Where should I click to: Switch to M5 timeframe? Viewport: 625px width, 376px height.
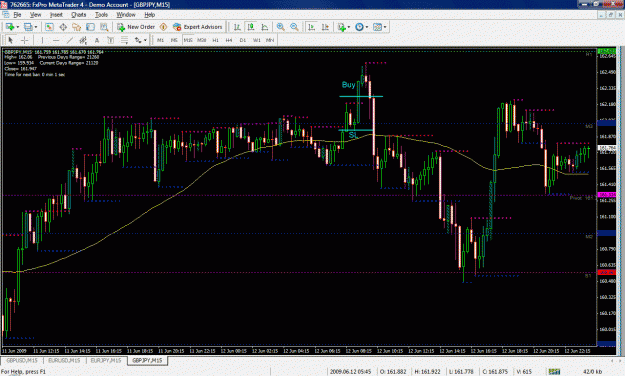[174, 40]
